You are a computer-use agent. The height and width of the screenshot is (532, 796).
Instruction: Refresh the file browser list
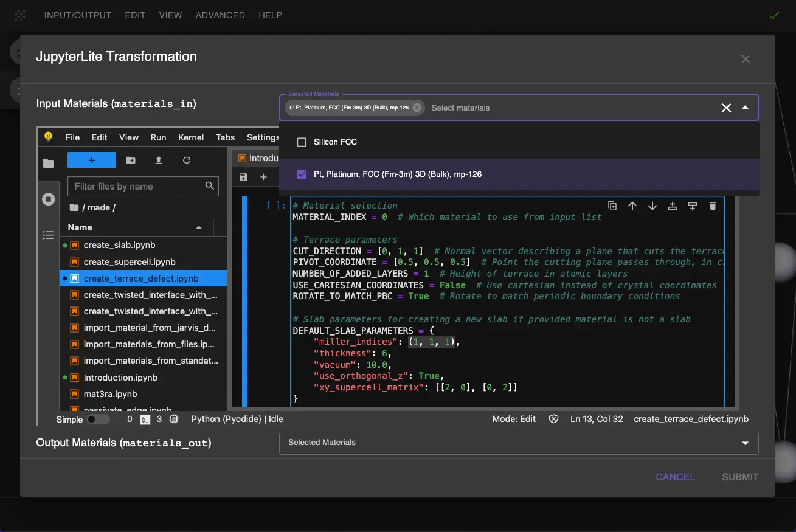187,160
